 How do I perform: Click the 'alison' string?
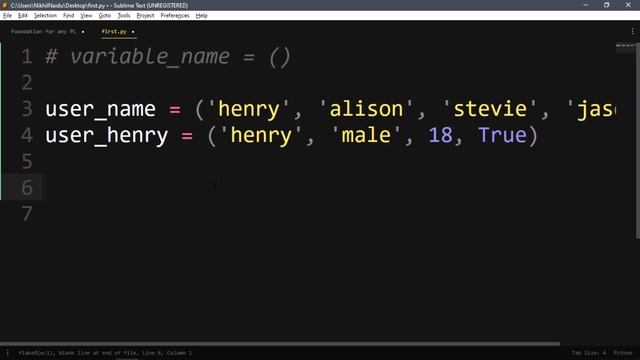(x=366, y=109)
